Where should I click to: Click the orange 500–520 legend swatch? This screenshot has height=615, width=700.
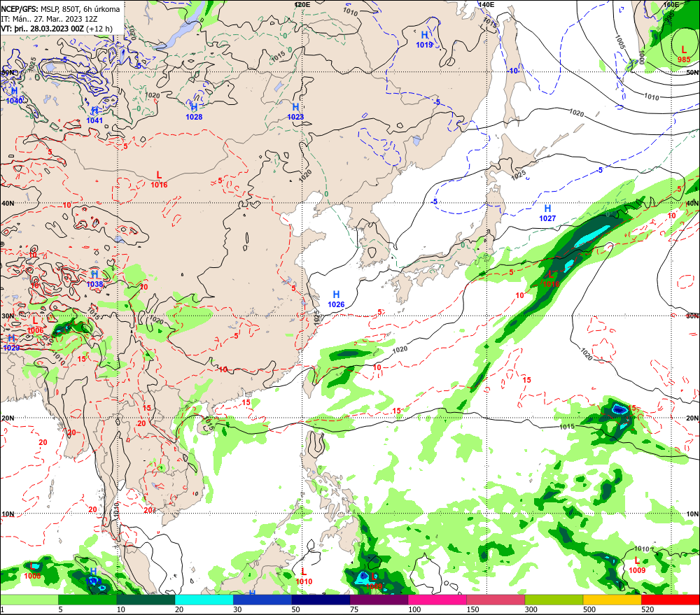(612, 600)
